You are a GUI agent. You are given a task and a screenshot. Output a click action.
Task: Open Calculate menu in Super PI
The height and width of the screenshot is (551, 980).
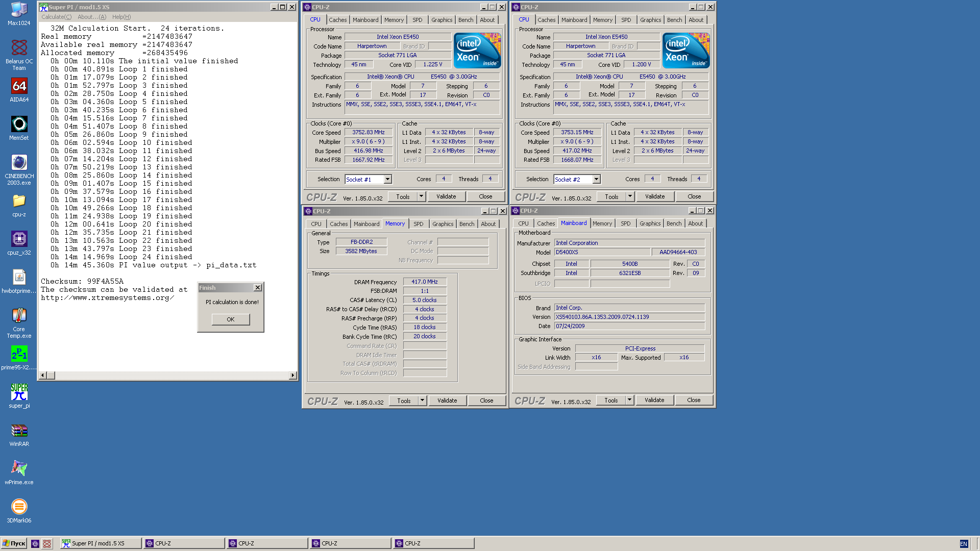coord(56,17)
